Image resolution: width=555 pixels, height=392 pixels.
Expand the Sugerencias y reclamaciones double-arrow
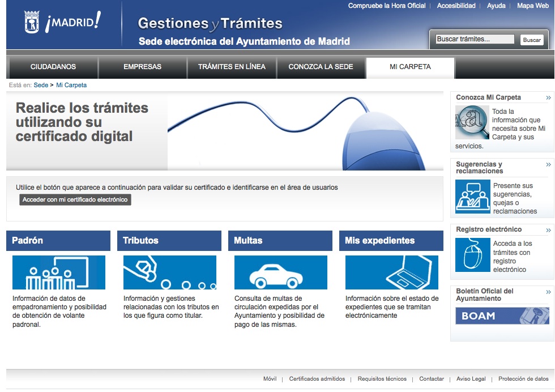548,164
